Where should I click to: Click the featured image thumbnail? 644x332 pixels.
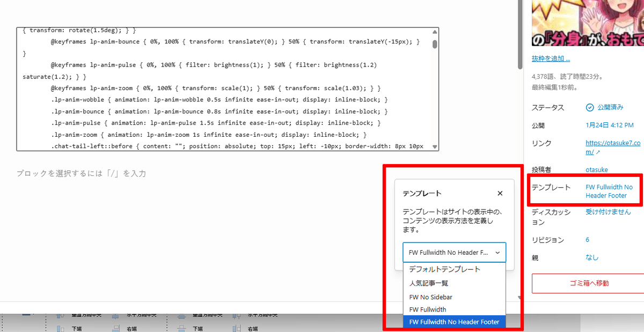(588, 23)
